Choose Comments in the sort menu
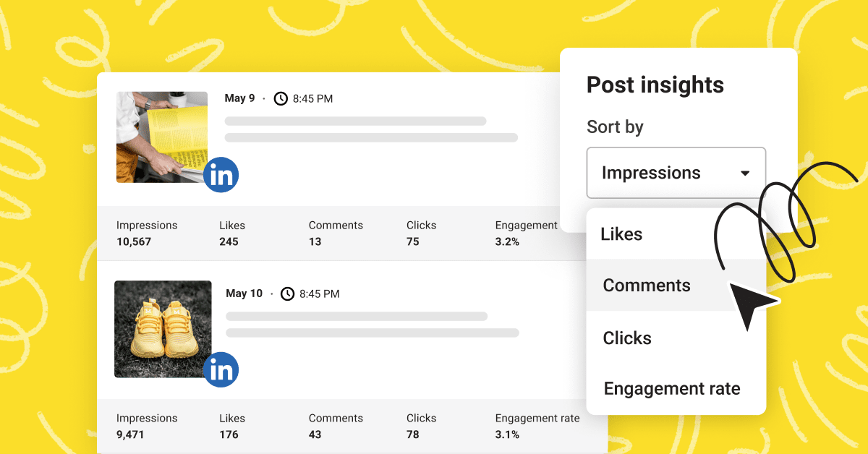Image resolution: width=868 pixels, height=454 pixels. [x=647, y=285]
